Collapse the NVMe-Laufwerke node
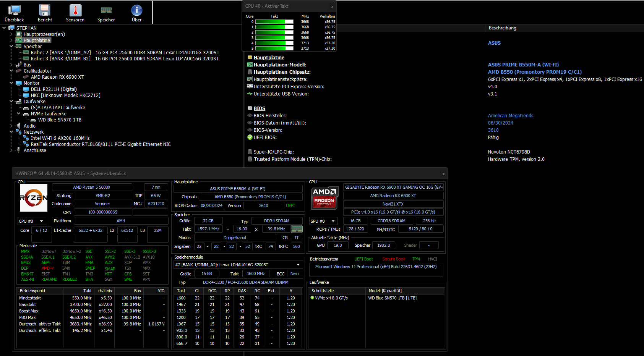The image size is (644, 356). tap(18, 113)
